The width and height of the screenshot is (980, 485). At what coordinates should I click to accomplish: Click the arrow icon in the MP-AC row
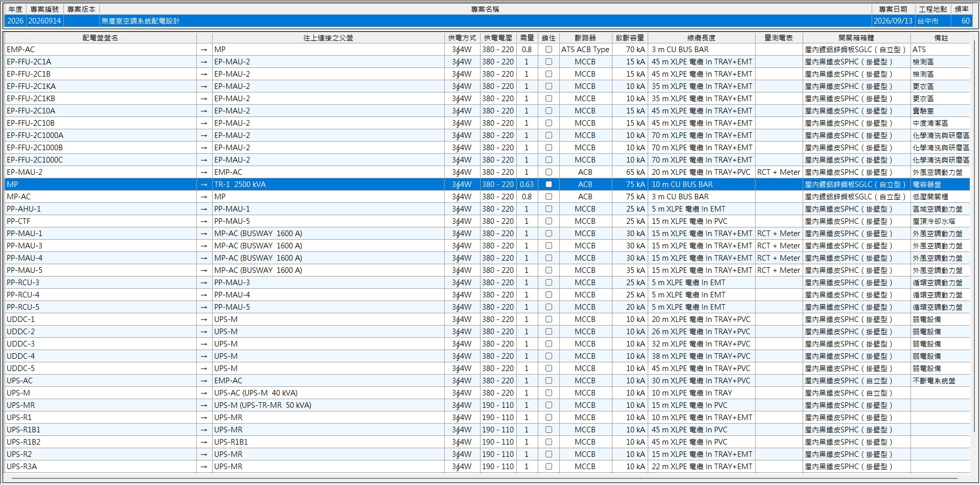[x=204, y=197]
